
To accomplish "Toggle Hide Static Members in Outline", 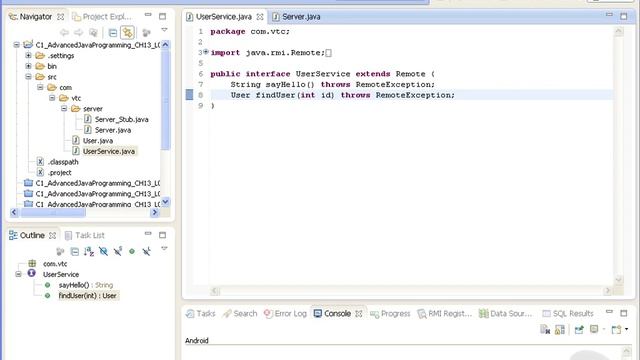I will point(118,251).
